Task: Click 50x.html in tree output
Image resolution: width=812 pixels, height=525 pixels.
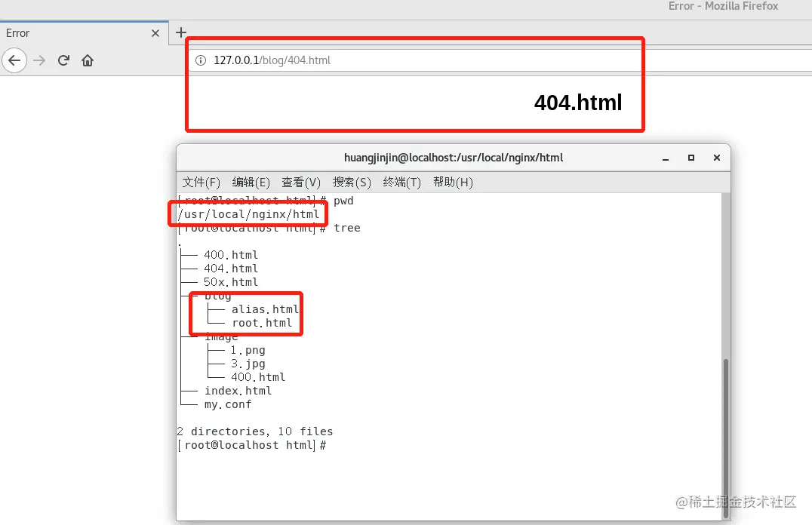Action: [x=231, y=281]
